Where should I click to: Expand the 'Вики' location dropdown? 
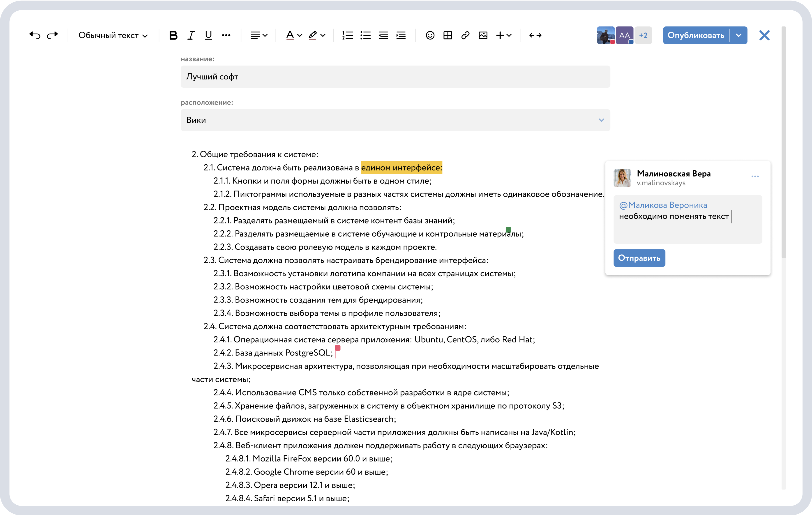pyautogui.click(x=601, y=120)
